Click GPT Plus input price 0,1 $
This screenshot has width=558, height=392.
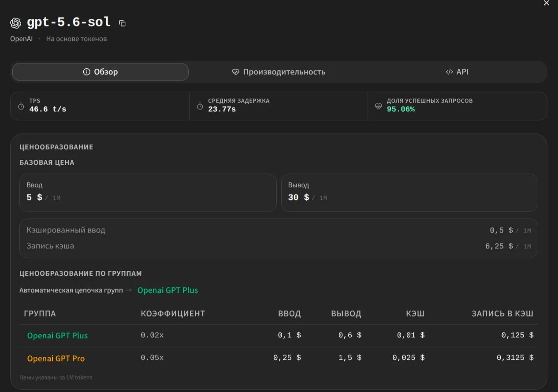tap(290, 335)
